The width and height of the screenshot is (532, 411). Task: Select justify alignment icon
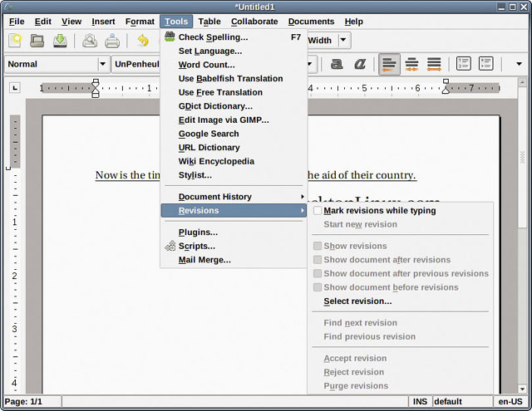434,64
